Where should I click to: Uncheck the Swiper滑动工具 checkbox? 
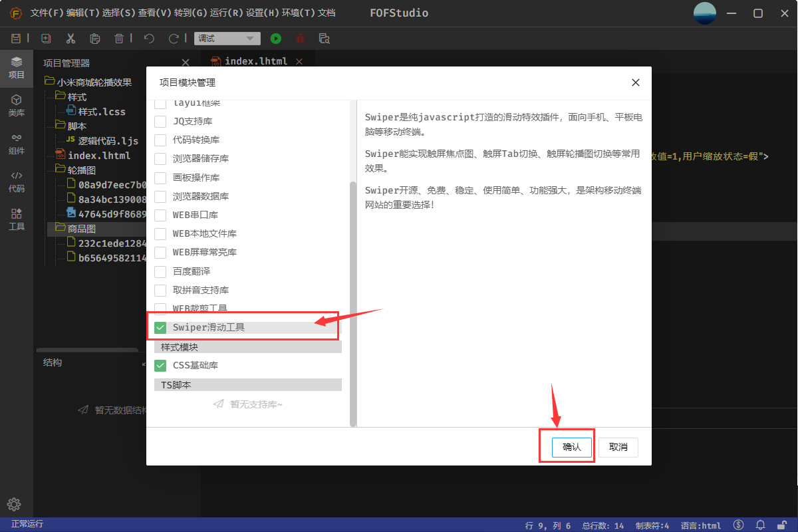tap(160, 328)
